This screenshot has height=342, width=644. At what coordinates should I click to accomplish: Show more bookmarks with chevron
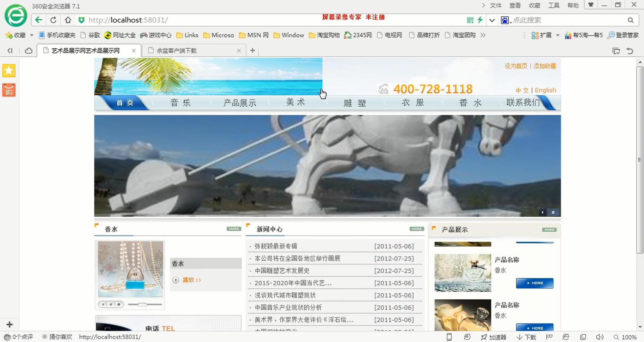tap(483, 35)
